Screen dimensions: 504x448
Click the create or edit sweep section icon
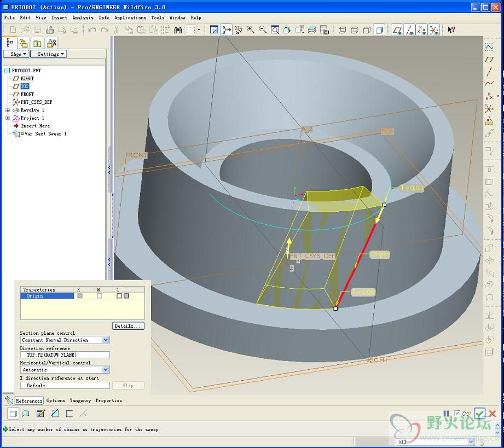(40, 414)
